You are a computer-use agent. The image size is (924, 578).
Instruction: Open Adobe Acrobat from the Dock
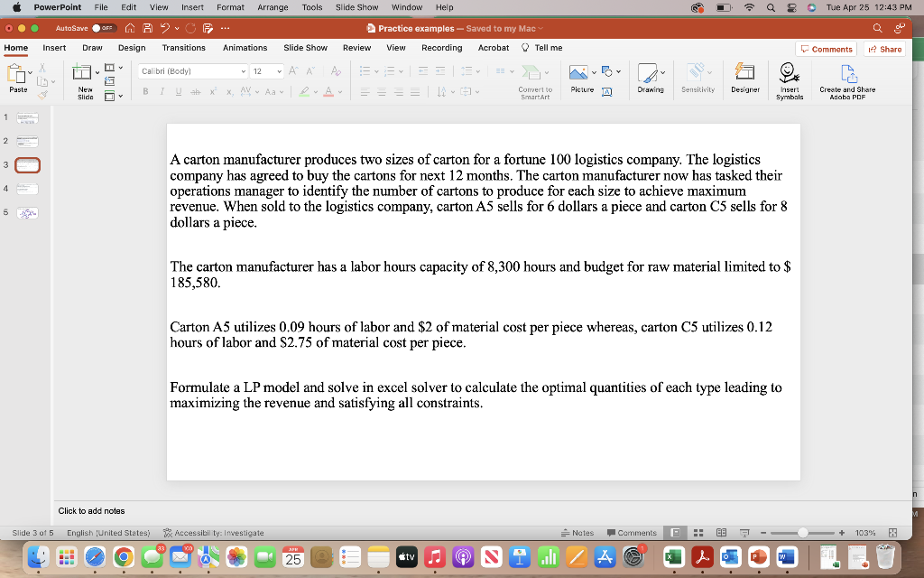pos(702,556)
